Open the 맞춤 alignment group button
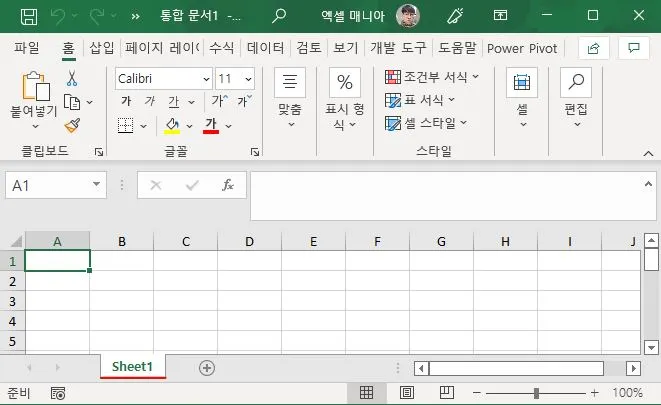Image resolution: width=661 pixels, height=405 pixels. pyautogui.click(x=290, y=98)
